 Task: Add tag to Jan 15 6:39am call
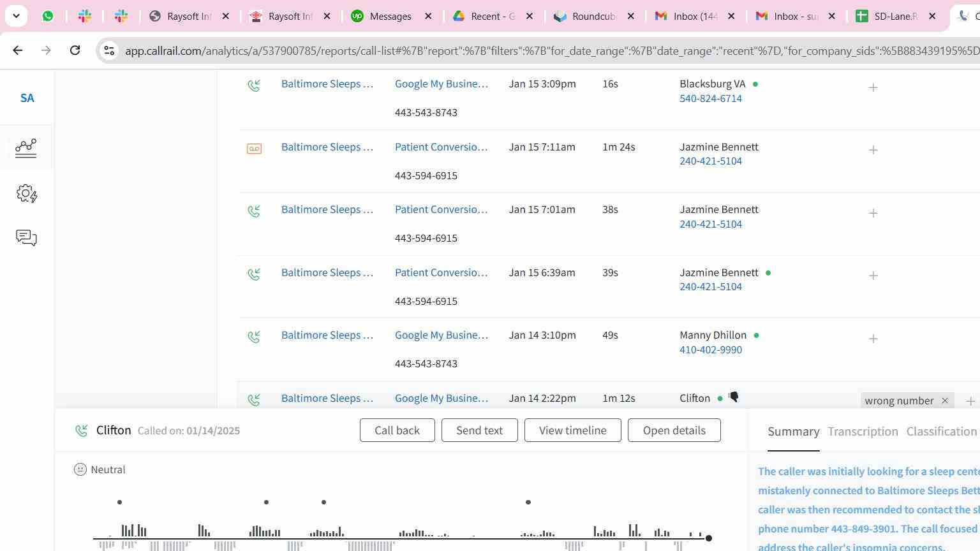(873, 275)
